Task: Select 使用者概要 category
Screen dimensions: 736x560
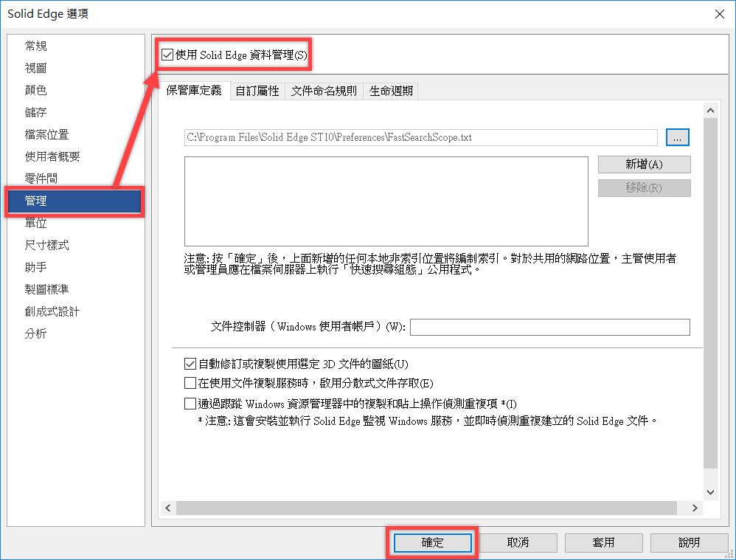Action: point(52,156)
